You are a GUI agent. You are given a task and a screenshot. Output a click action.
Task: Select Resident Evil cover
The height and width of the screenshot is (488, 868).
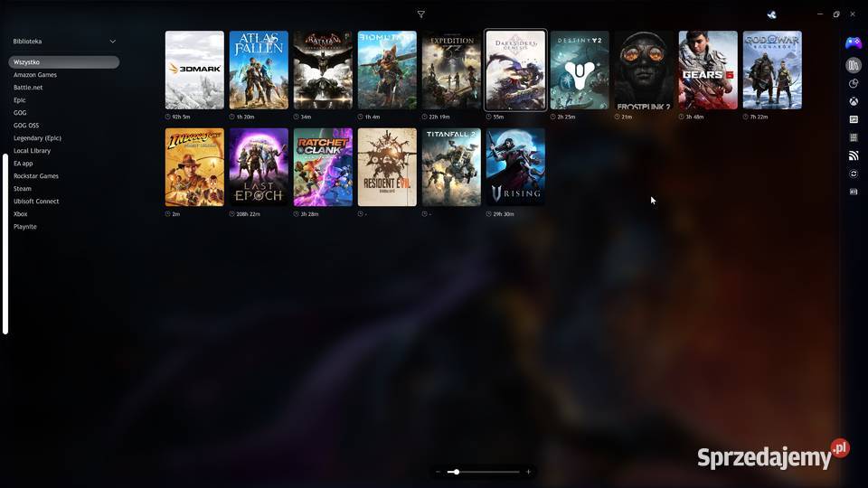(x=387, y=167)
